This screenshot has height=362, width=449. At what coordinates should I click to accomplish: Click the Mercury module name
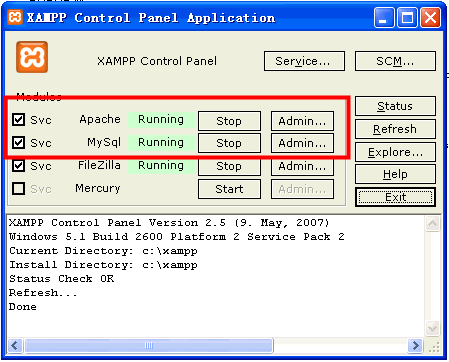pyautogui.click(x=98, y=188)
